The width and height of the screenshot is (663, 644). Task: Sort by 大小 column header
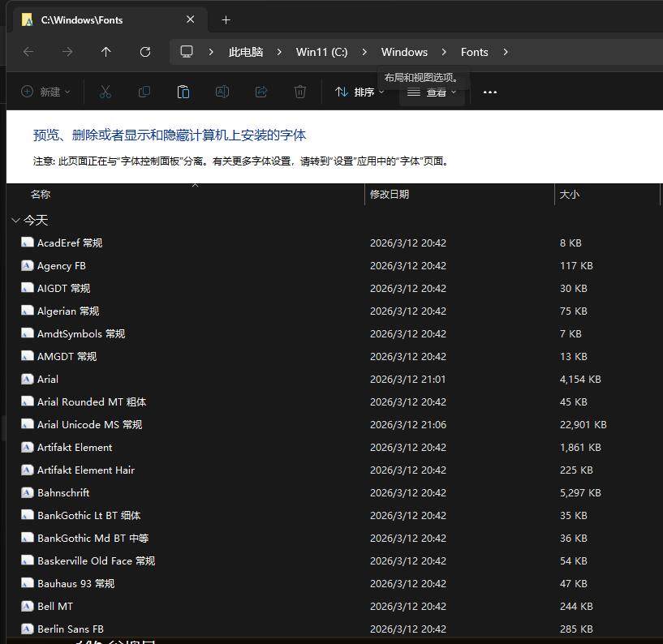click(569, 195)
